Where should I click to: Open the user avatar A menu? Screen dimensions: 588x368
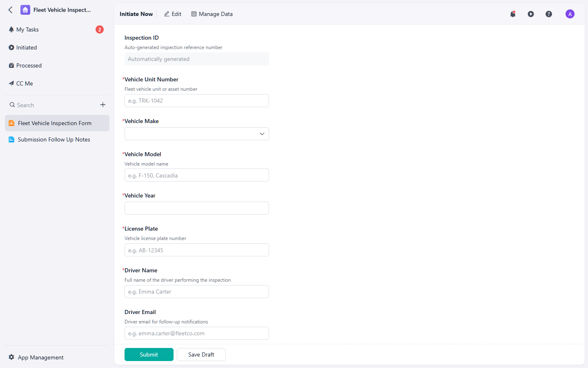[x=570, y=14]
